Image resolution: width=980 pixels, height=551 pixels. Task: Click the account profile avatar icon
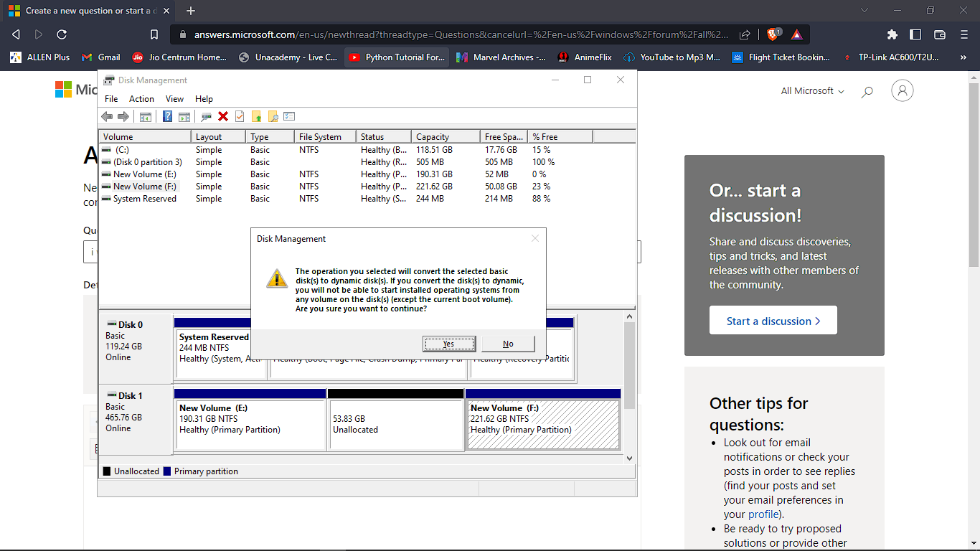pyautogui.click(x=903, y=90)
